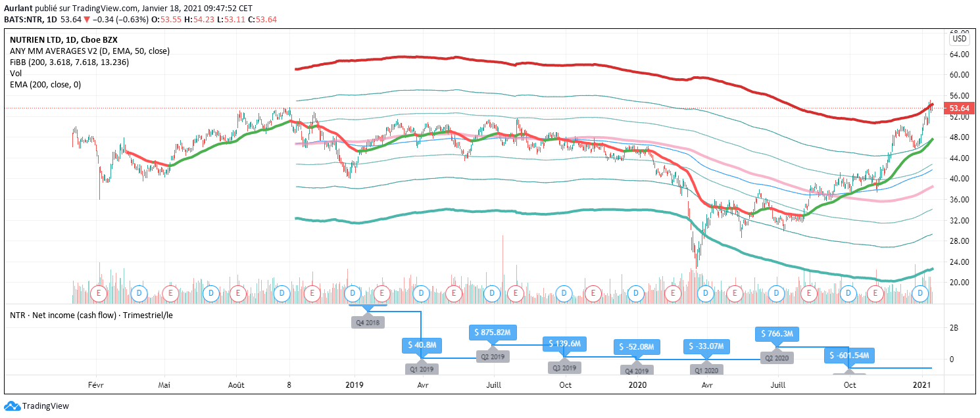Viewport: 980px width, 418px height.
Task: Select the $ 139.6M net income label
Action: 565,344
